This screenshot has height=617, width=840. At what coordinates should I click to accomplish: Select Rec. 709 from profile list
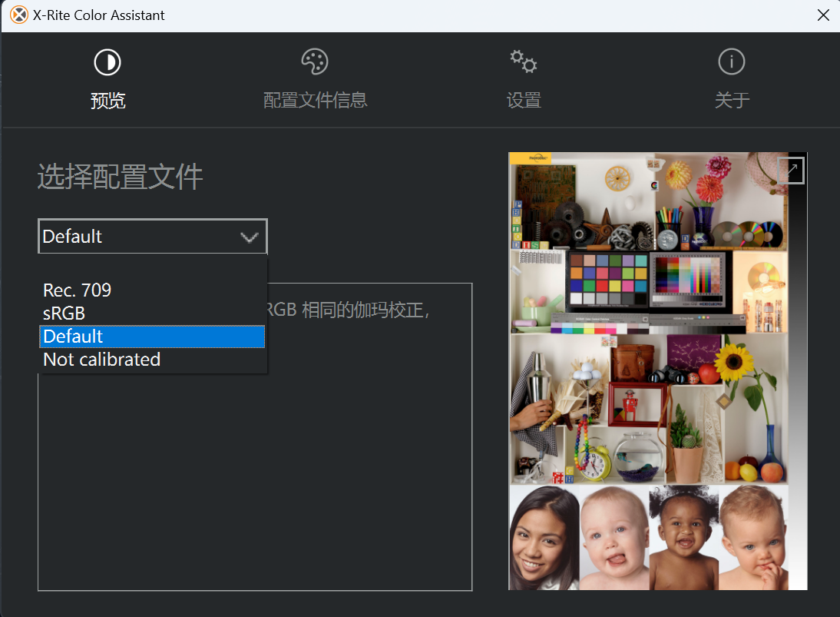click(152, 290)
